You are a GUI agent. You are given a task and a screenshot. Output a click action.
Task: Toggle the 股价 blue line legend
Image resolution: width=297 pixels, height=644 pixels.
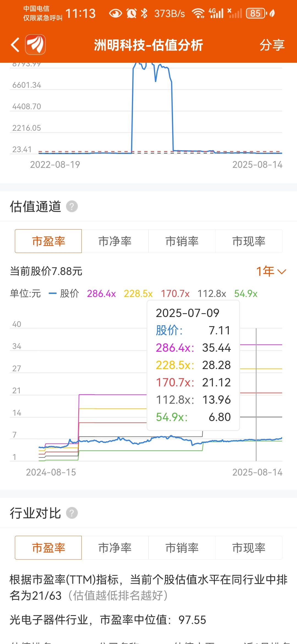click(x=64, y=294)
